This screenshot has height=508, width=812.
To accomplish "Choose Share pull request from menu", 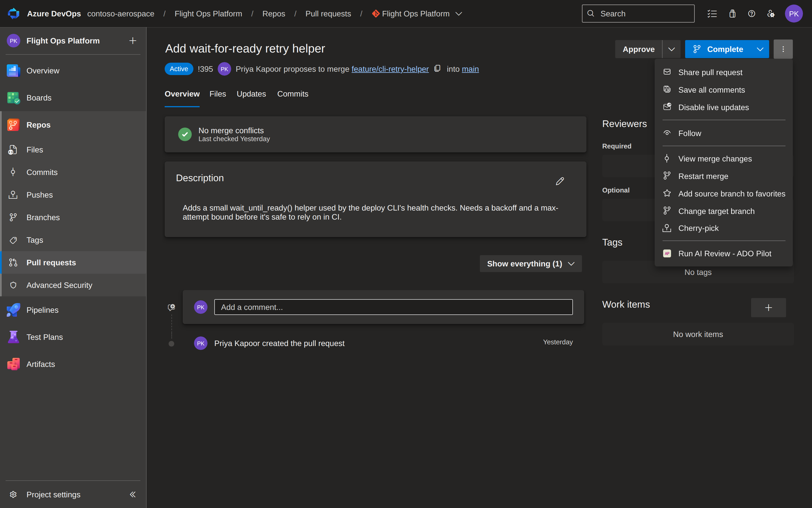I will pyautogui.click(x=723, y=72).
